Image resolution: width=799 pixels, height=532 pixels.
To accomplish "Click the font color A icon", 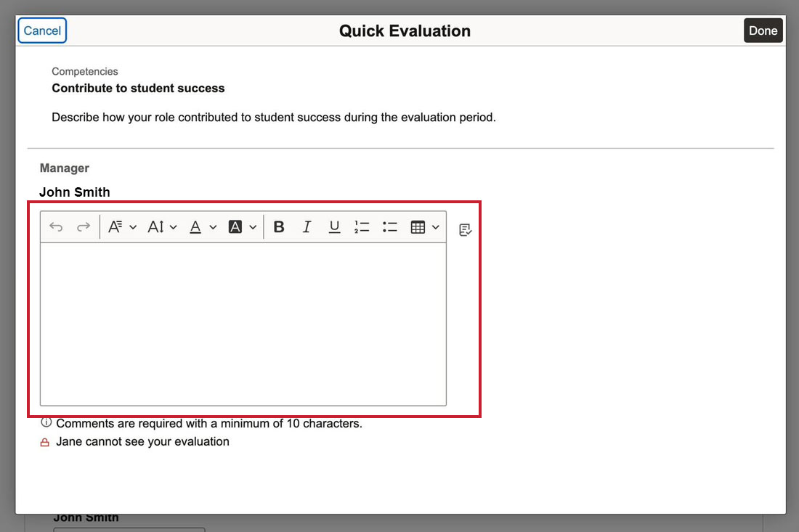I will coord(195,227).
